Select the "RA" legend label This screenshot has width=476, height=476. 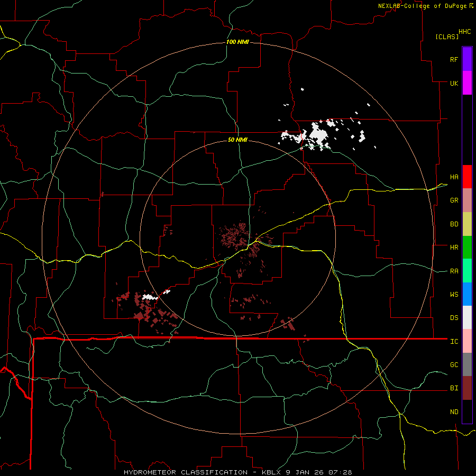[x=454, y=271]
